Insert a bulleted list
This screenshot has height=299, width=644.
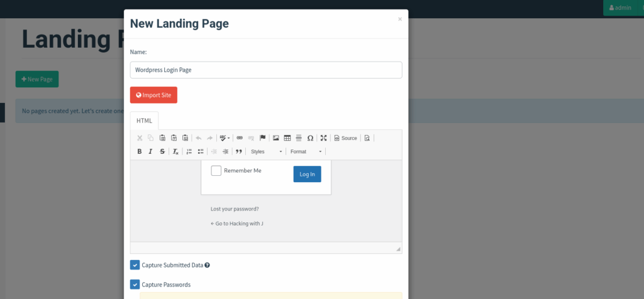(201, 151)
